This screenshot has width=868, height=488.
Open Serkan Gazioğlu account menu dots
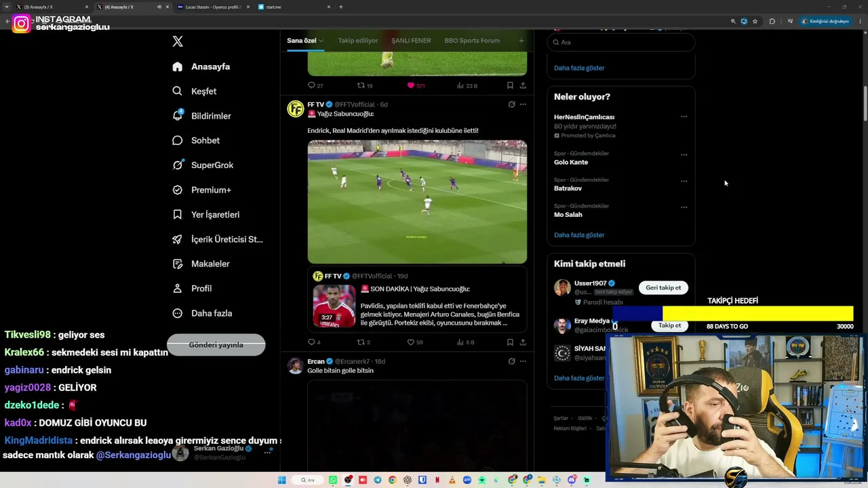coord(268,451)
